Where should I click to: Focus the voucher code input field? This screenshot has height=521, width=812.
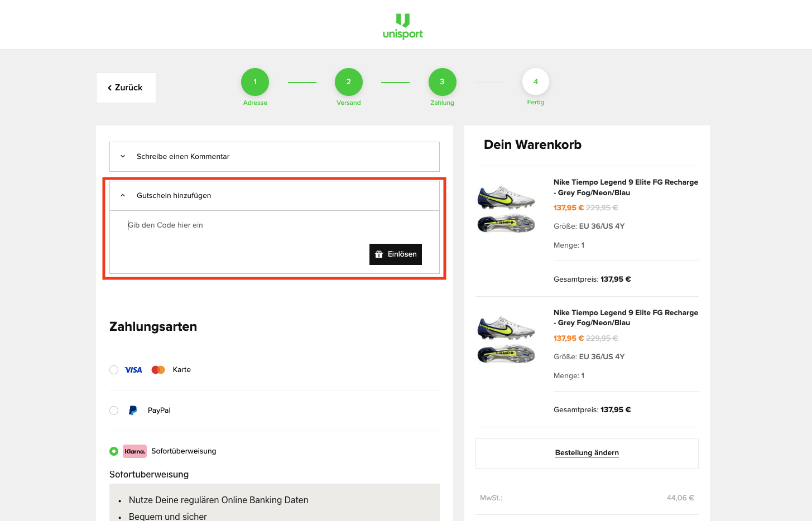pyautogui.click(x=275, y=225)
